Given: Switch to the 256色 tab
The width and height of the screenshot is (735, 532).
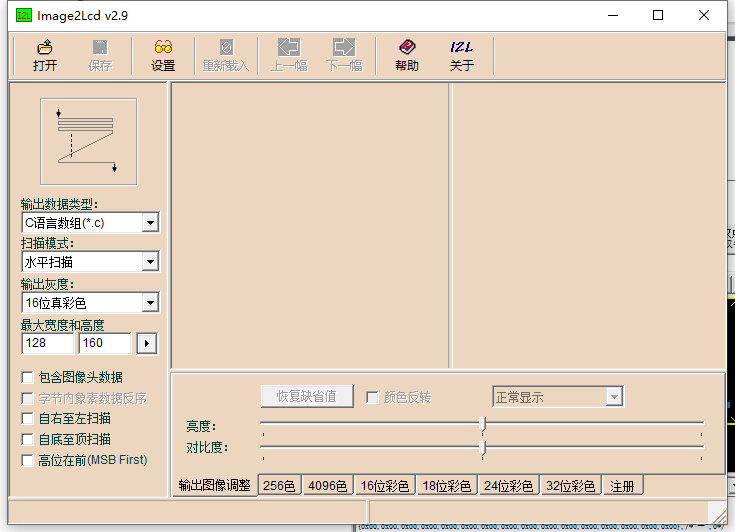Looking at the screenshot, I should tap(279, 486).
